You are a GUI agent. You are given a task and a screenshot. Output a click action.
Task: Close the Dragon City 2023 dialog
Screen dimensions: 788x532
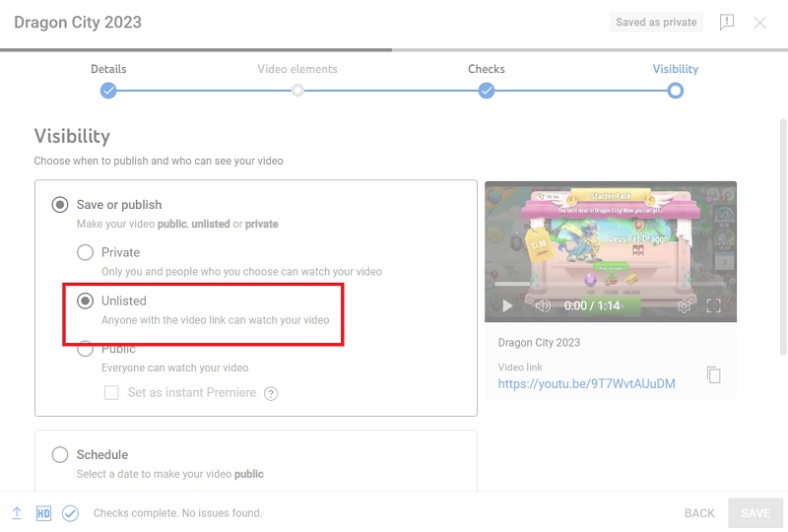pyautogui.click(x=759, y=23)
